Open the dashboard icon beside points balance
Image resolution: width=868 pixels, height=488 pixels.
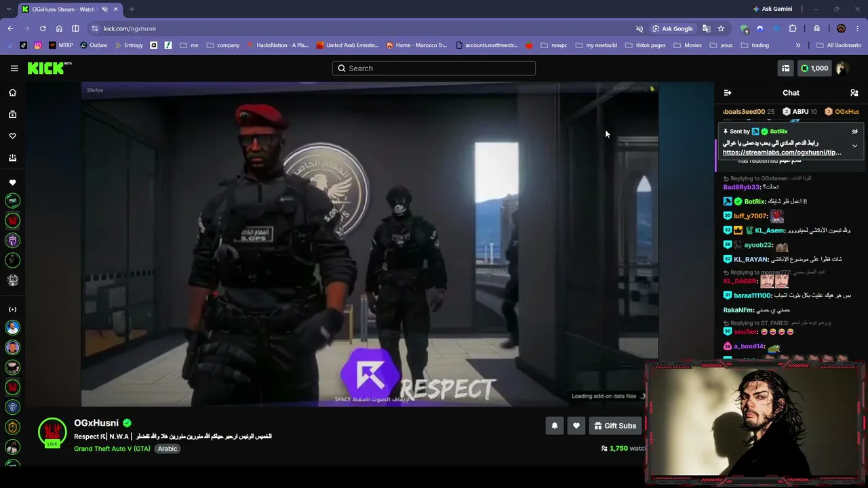(785, 68)
